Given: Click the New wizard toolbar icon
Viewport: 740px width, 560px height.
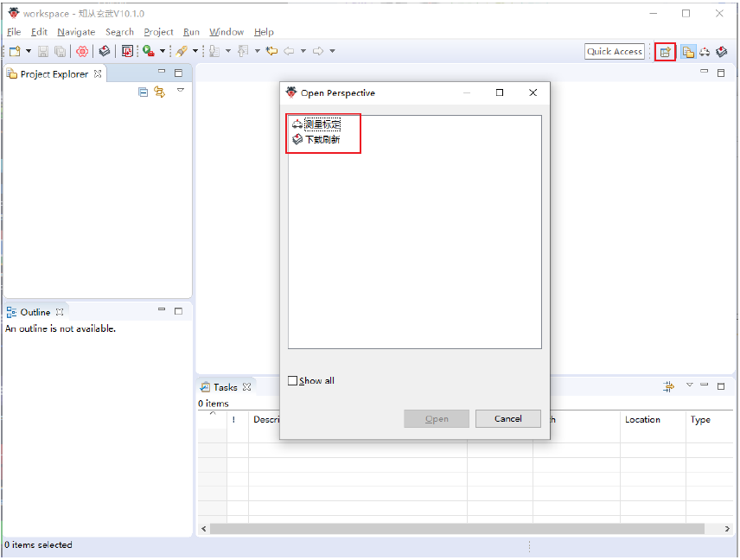Looking at the screenshot, I should 15,51.
